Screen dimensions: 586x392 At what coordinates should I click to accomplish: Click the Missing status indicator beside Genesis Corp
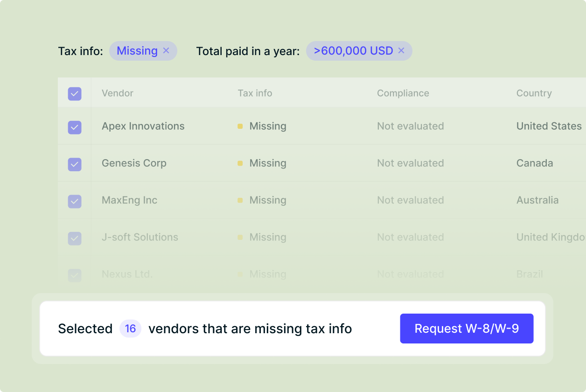(241, 163)
